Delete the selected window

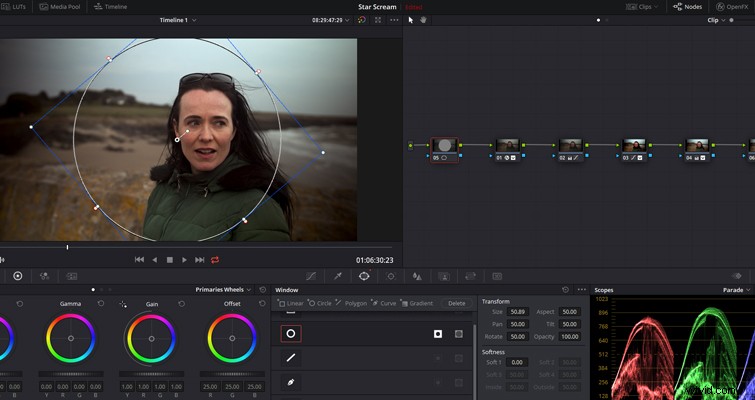click(456, 303)
